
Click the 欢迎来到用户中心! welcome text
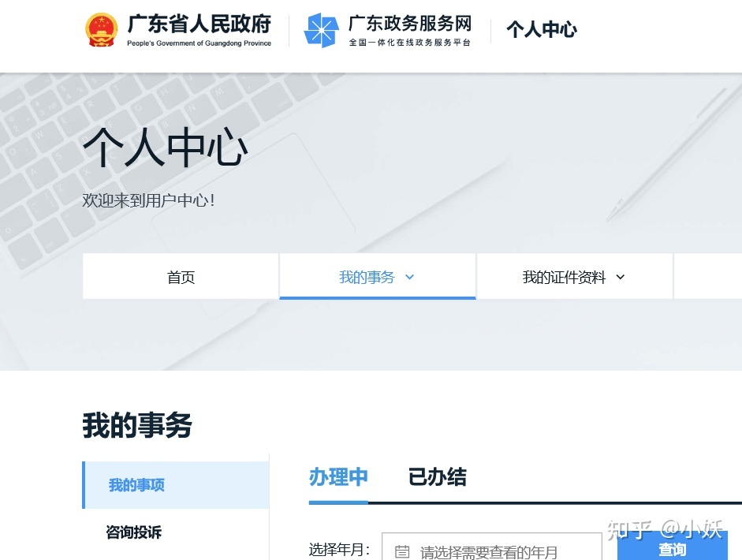[148, 200]
